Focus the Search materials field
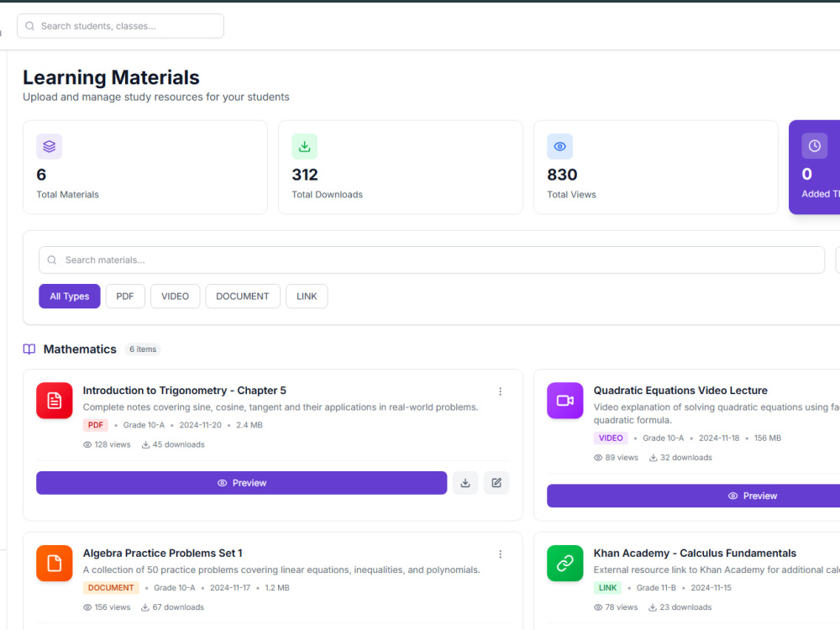Screen dimensions: 840x630 click(x=432, y=260)
